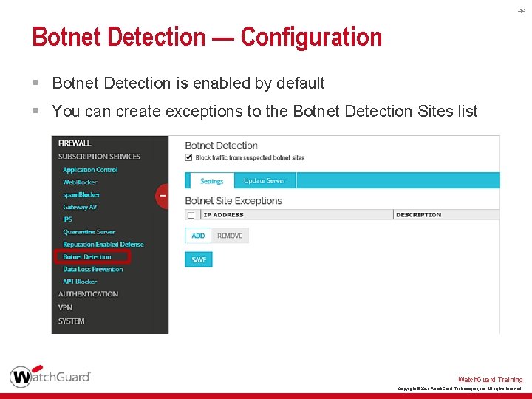532x399 pixels.
Task: Open WebBlocker in sidebar
Action: 80,183
